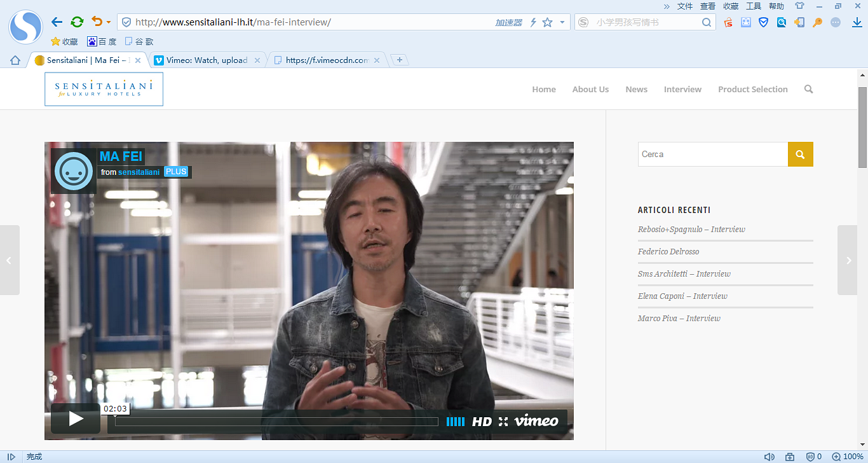Close the Vimeo tab
Screen dimensions: 868x463
(257, 60)
